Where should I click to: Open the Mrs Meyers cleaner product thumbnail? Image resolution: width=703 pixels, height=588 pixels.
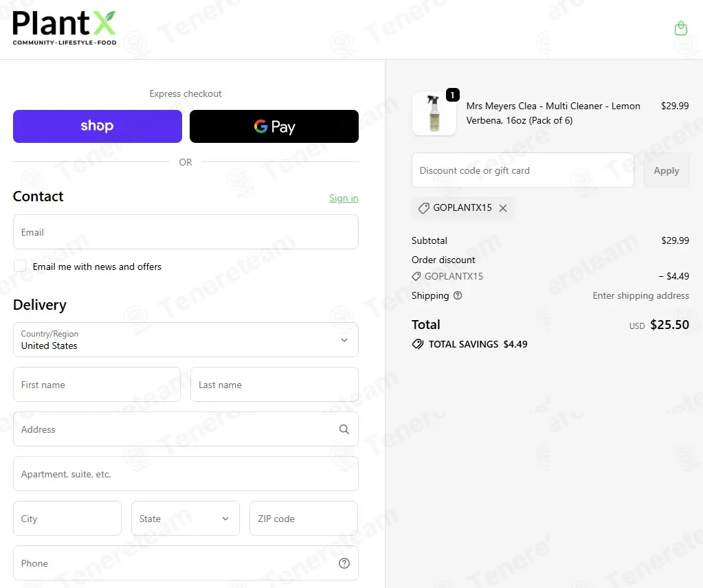[434, 113]
